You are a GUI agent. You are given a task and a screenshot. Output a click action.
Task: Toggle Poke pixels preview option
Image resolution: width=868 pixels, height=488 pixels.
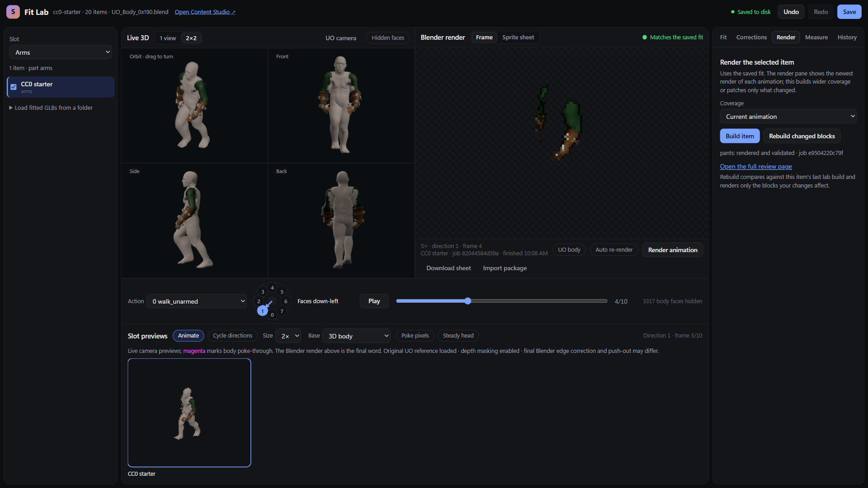coord(415,336)
